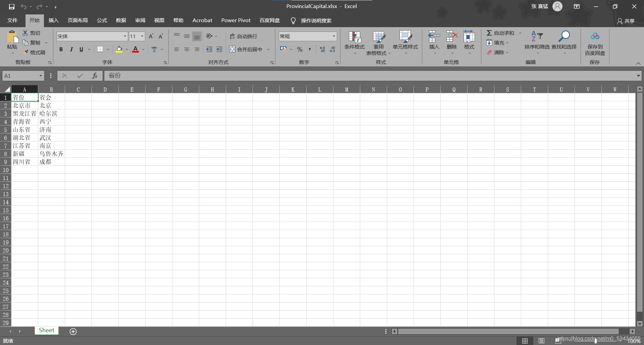
Task: Switch to the Formulas (公式) tab
Action: (102, 20)
